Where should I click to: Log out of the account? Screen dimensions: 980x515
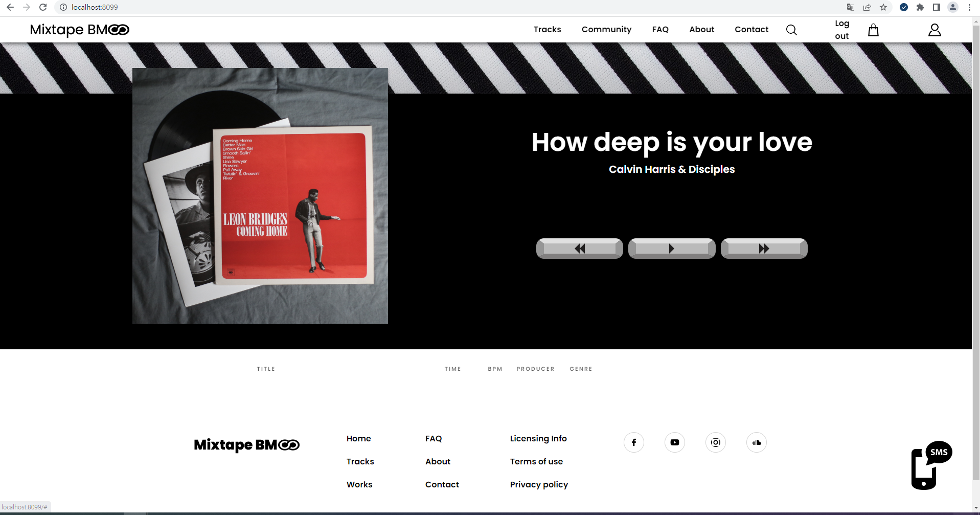point(841,30)
